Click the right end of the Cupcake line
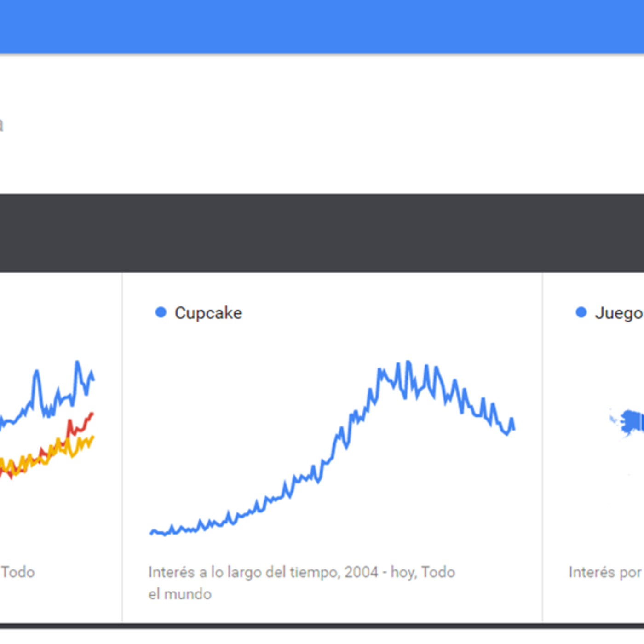Viewport: 644px width, 644px height. 513,428
